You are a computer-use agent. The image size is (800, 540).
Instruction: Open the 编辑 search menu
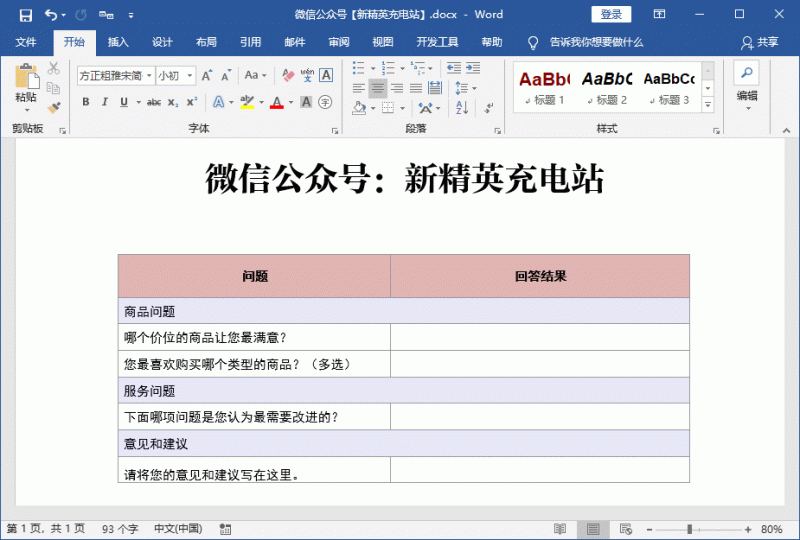point(747,86)
